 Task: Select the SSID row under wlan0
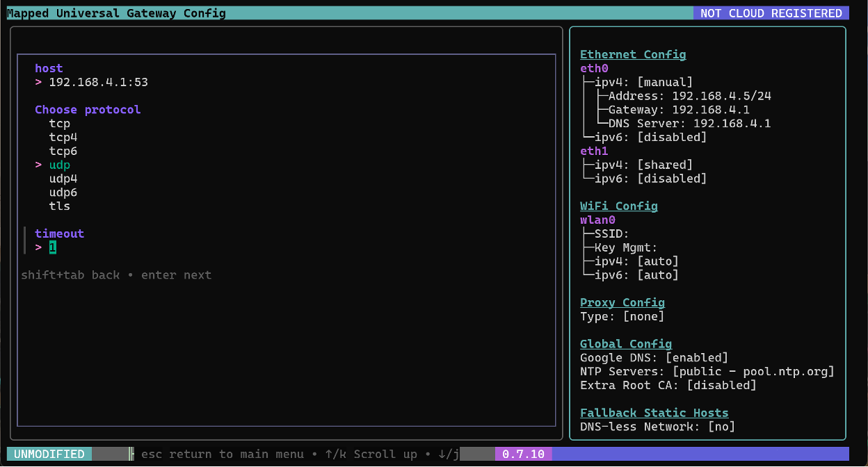pos(612,234)
